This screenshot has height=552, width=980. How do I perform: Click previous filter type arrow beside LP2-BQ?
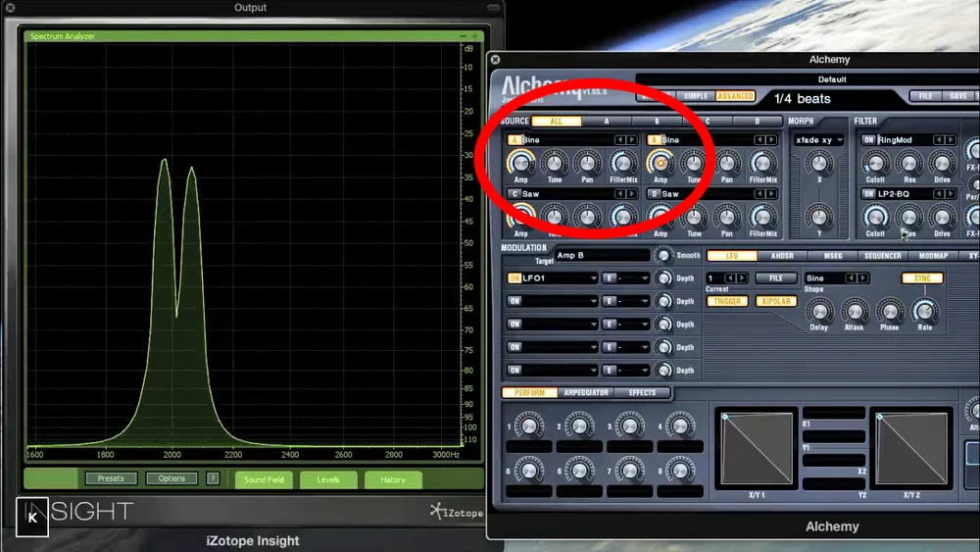[938, 194]
